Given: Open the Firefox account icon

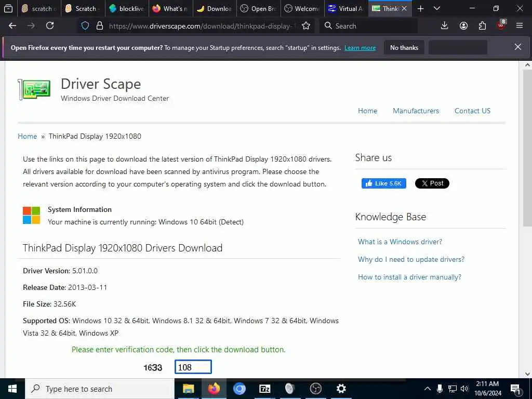Looking at the screenshot, I should (463, 26).
